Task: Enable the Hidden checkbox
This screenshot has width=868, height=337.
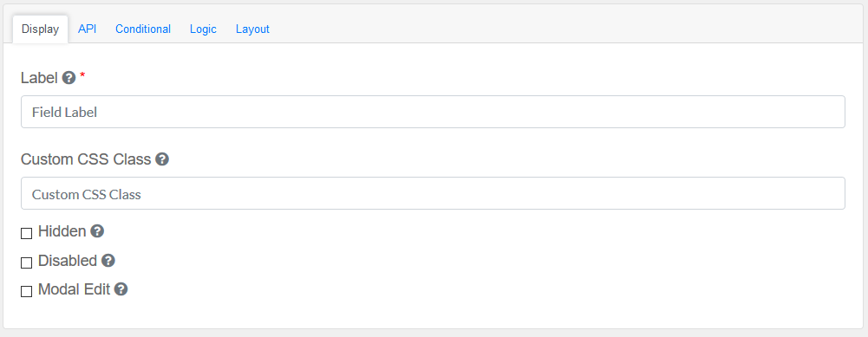Action: point(26,234)
